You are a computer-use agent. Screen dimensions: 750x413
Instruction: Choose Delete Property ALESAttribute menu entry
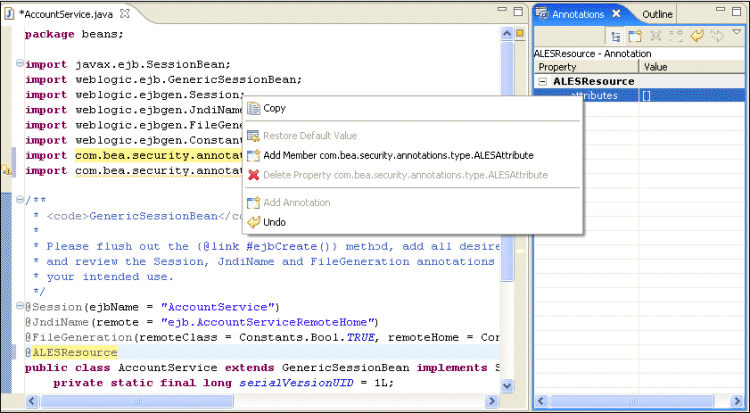(412, 175)
